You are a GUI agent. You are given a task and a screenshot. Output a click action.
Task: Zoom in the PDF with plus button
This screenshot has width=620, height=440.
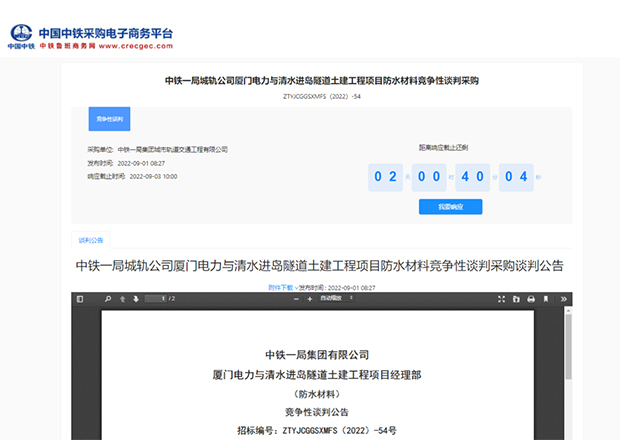click(x=310, y=299)
